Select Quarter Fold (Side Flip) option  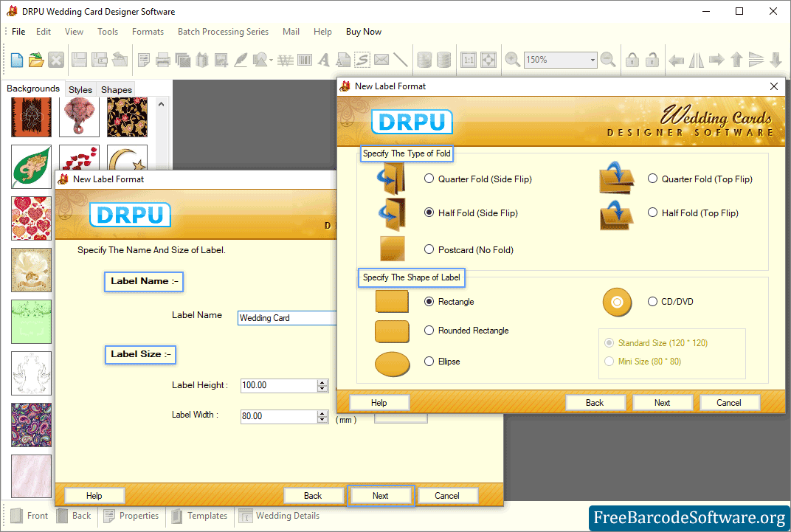pyautogui.click(x=429, y=179)
